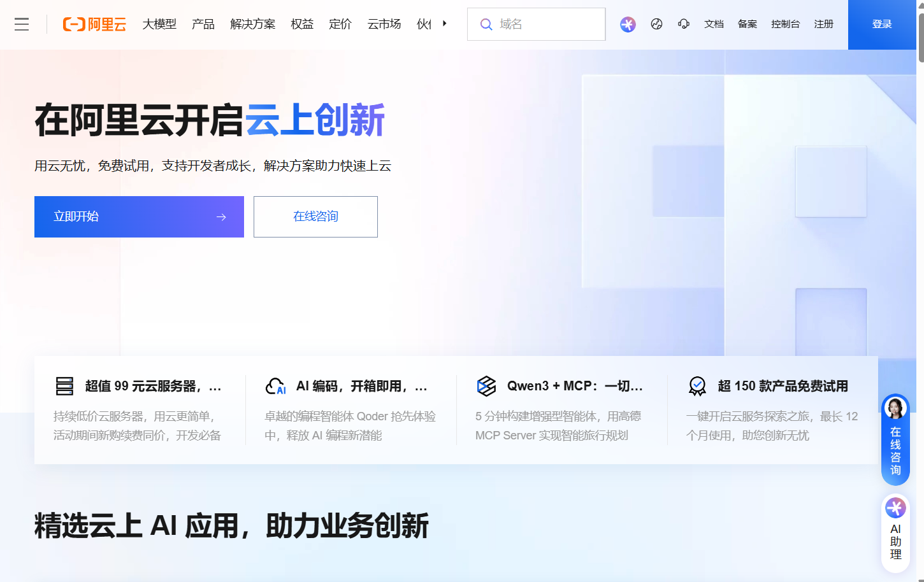Select 定价 in the top navigation

tap(340, 24)
